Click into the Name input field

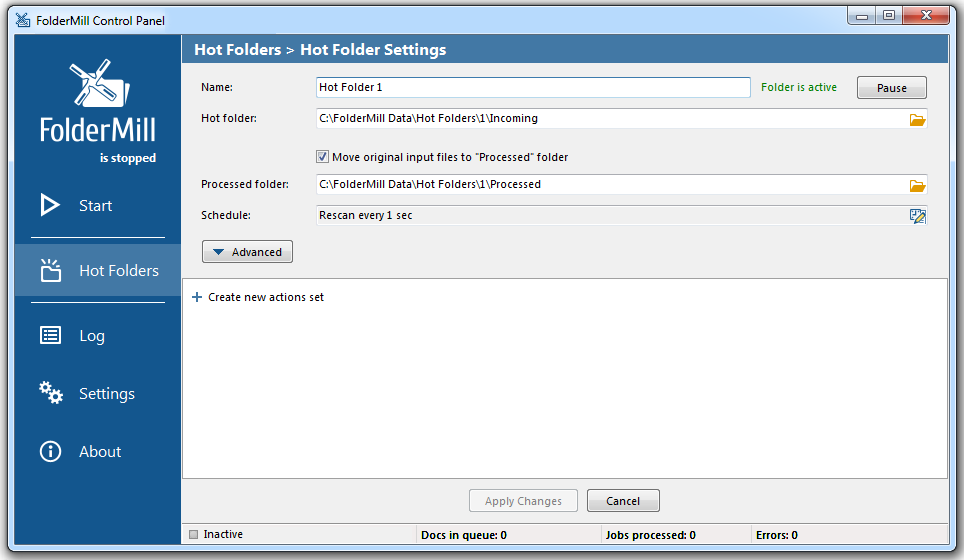[x=533, y=87]
